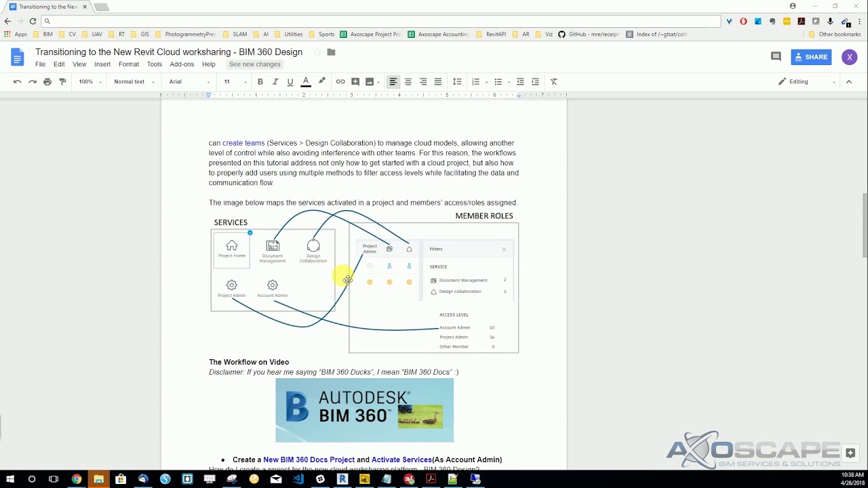Screen dimensions: 868x488
Task: Expand bulleted list style arrow
Action: pos(508,82)
